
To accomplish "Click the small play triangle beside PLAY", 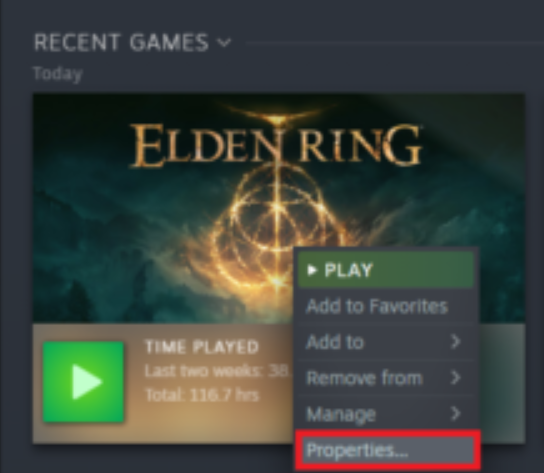I will click(x=312, y=270).
